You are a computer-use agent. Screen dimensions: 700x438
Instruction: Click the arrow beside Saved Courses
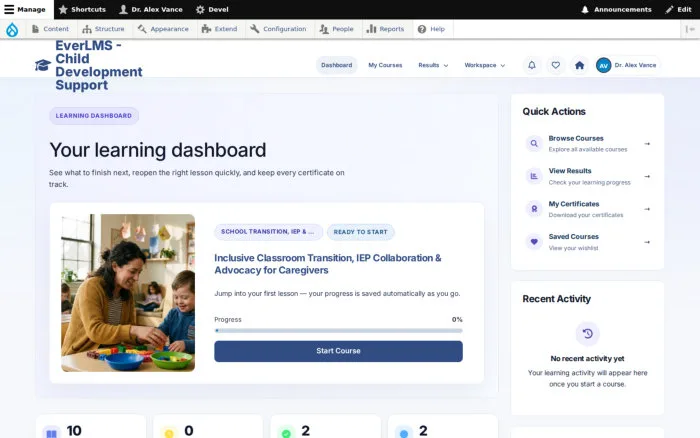[647, 242]
